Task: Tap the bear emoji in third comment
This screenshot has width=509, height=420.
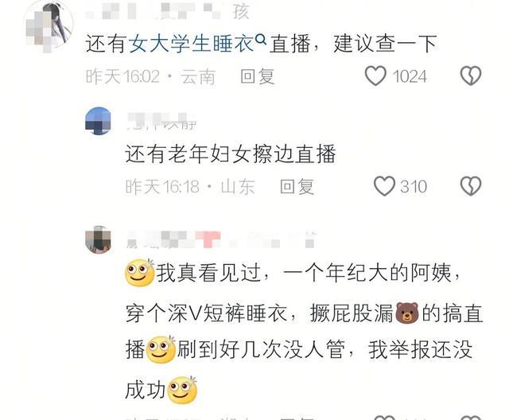Action: point(407,313)
